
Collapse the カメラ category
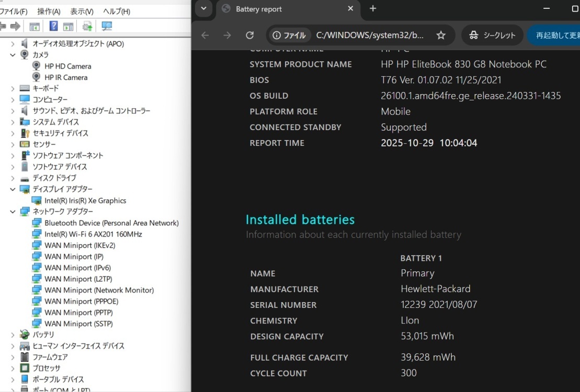(13, 55)
